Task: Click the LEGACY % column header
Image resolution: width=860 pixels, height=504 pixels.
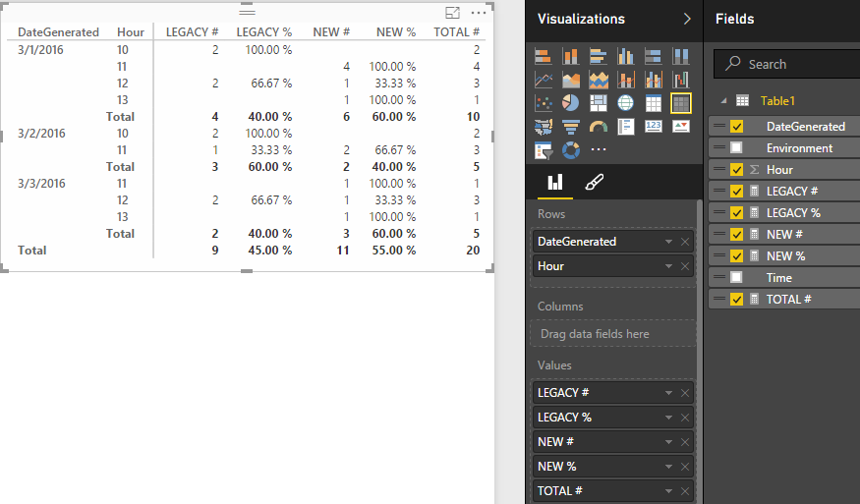Action: 263,32
